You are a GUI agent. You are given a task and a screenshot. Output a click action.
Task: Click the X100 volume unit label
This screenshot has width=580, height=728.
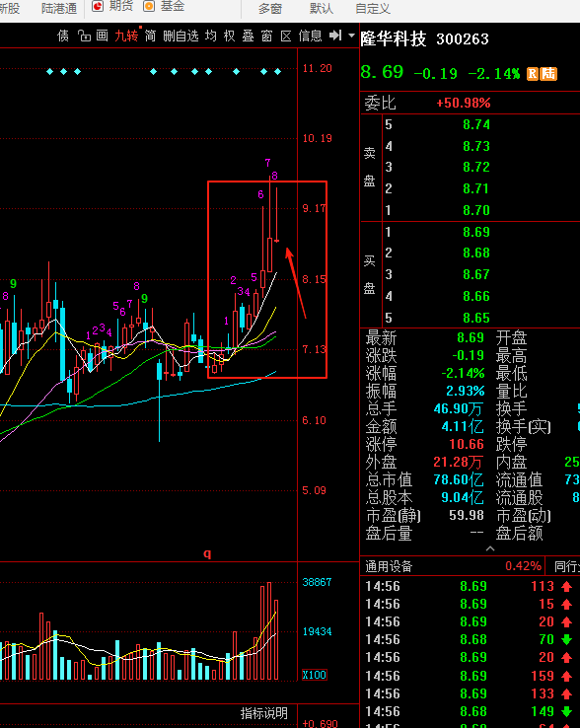(315, 675)
